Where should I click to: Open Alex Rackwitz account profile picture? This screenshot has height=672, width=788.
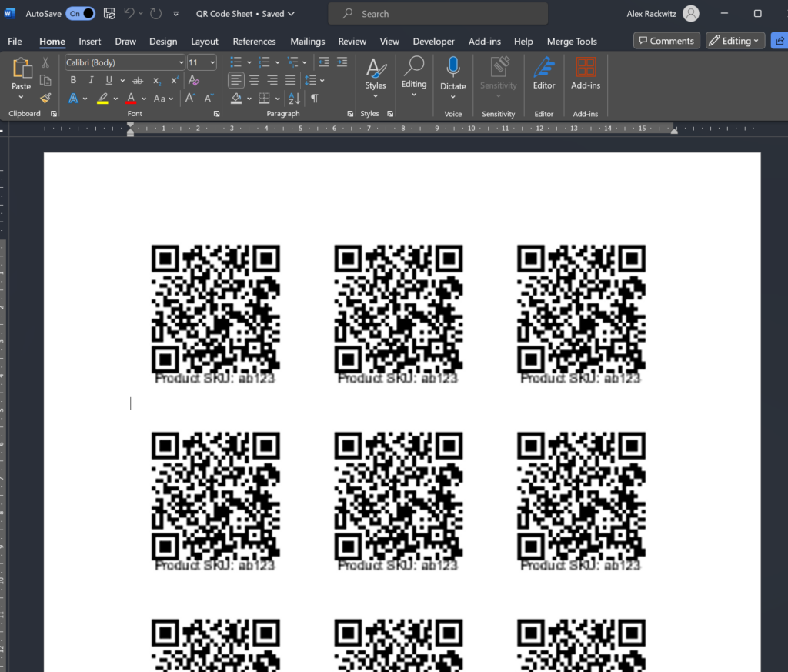[691, 14]
